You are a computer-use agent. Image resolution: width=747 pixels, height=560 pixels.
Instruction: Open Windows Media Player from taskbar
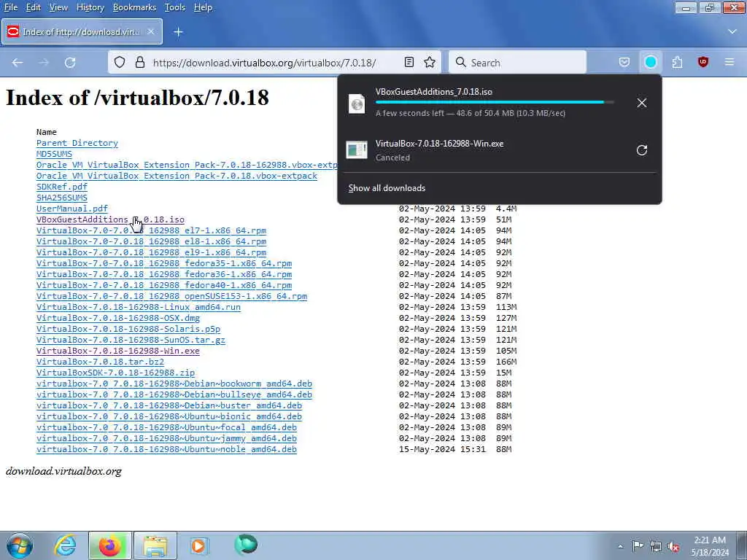[x=198, y=545]
